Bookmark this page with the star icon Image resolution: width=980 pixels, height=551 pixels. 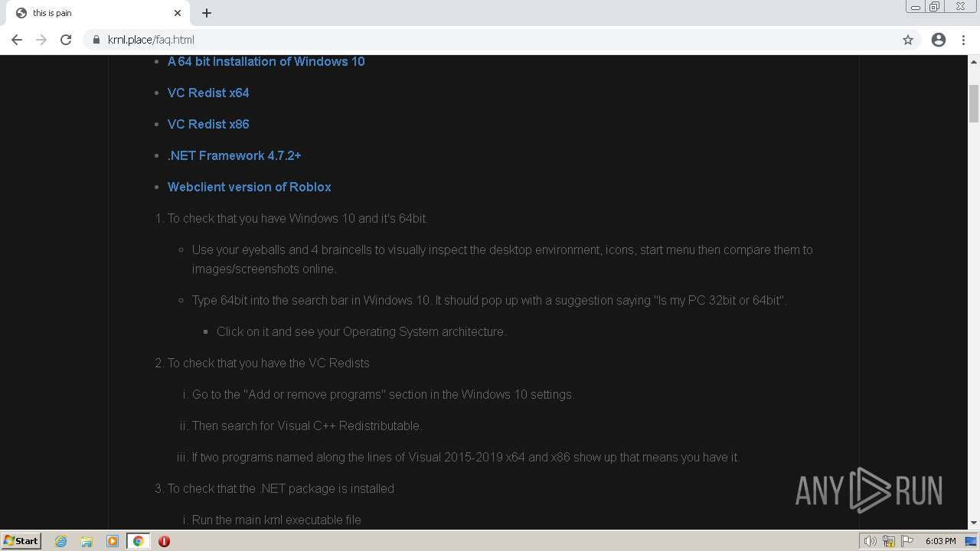click(908, 40)
